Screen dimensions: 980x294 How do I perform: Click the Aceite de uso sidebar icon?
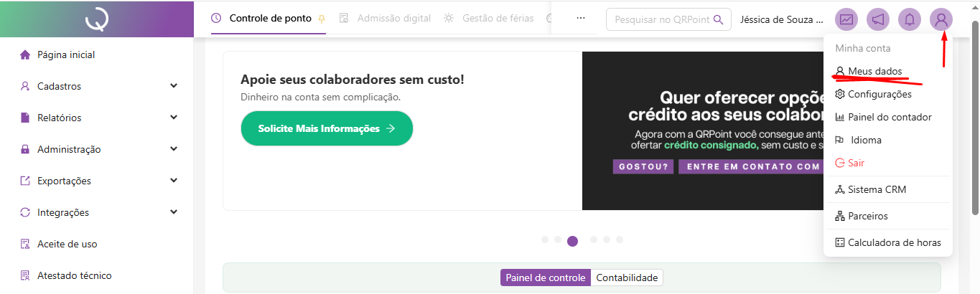click(25, 244)
